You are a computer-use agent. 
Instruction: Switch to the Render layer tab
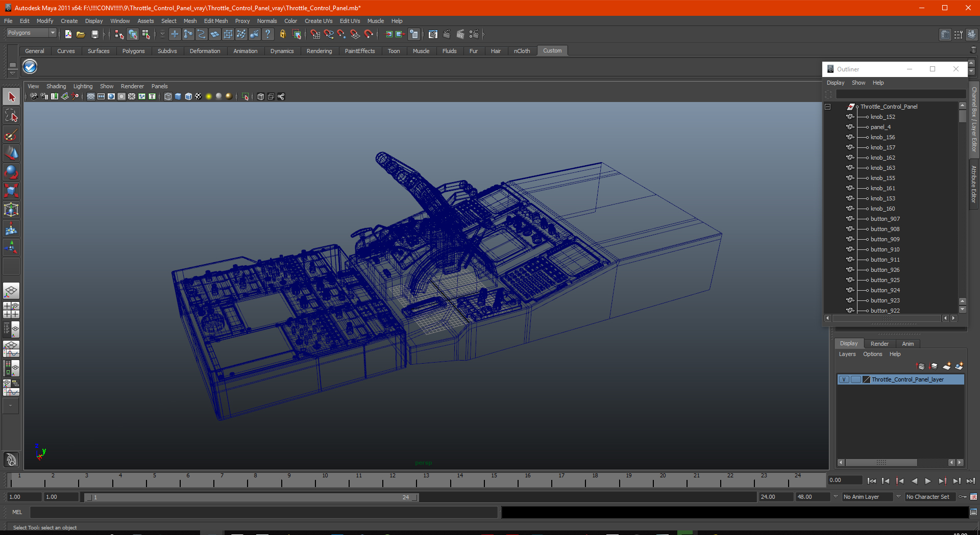tap(879, 344)
